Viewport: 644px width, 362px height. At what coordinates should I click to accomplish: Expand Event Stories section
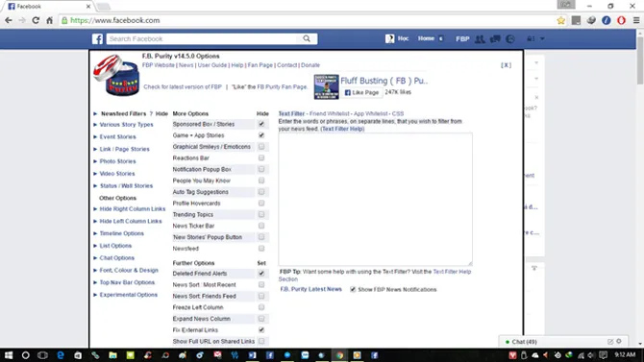coord(117,136)
